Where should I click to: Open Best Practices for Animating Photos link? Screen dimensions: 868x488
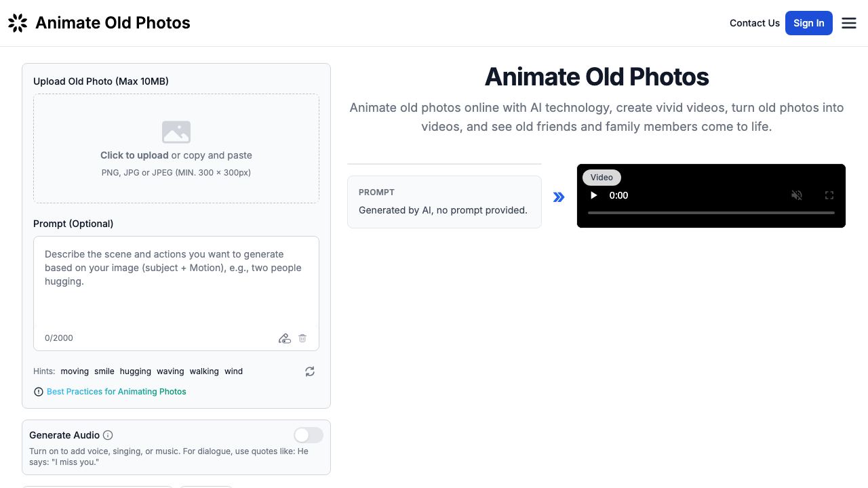(117, 392)
